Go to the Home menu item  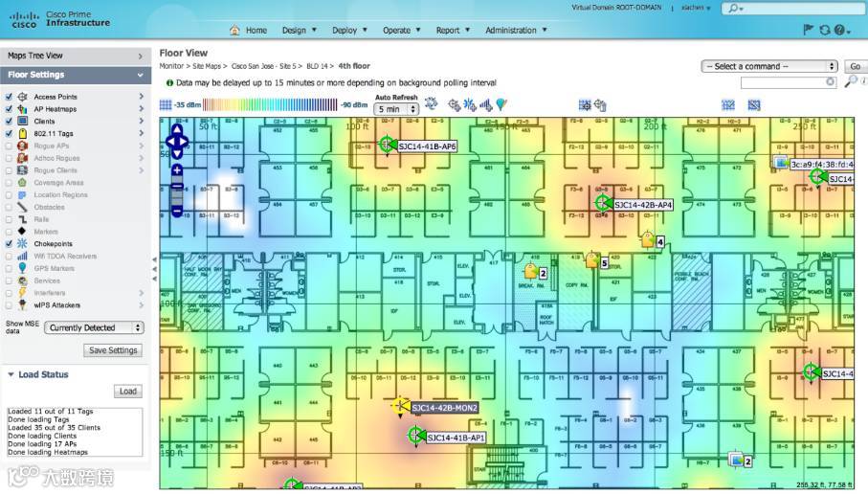pos(256,31)
